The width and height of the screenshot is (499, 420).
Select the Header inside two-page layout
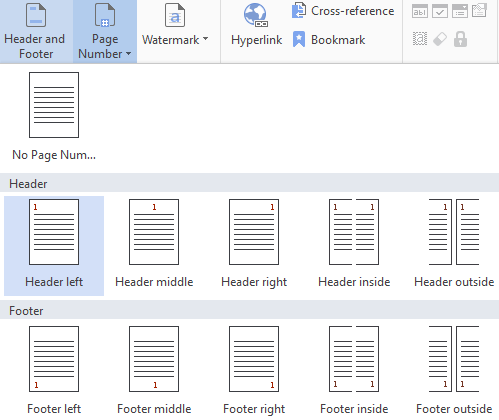[x=354, y=246]
